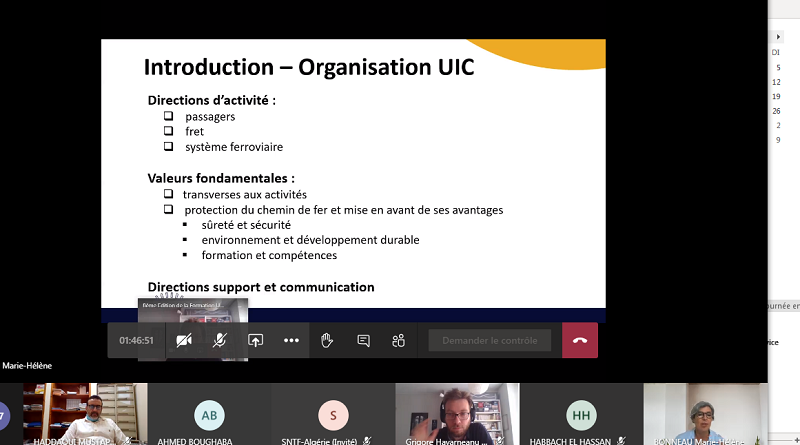Click Haddaoui Mustapha's video tile

click(x=85, y=412)
